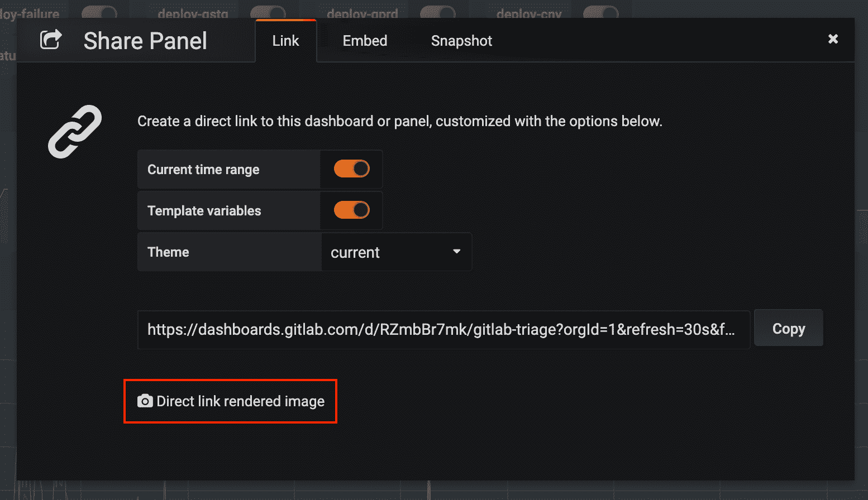Image resolution: width=868 pixels, height=500 pixels.
Task: Turn off the Template variables toggle
Action: coord(351,210)
